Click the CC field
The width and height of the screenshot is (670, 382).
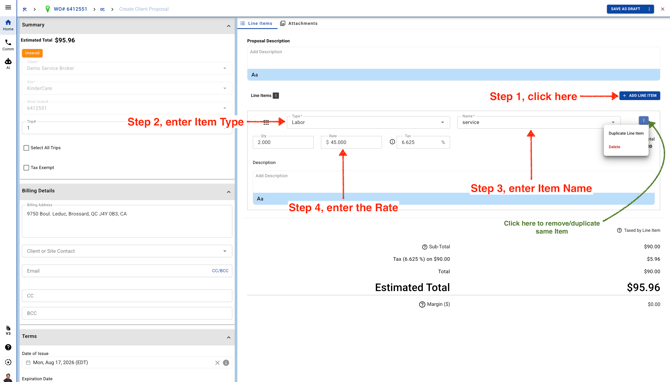[127, 295]
